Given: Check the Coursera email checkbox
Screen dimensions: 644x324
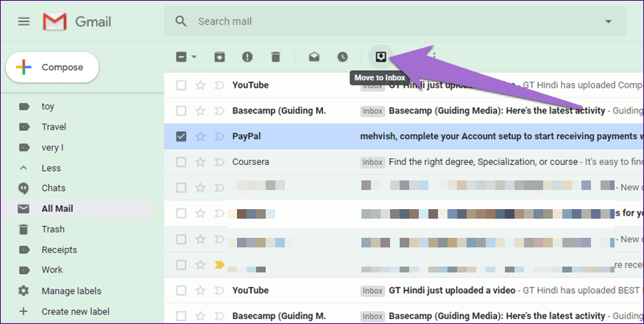Looking at the screenshot, I should click(181, 162).
